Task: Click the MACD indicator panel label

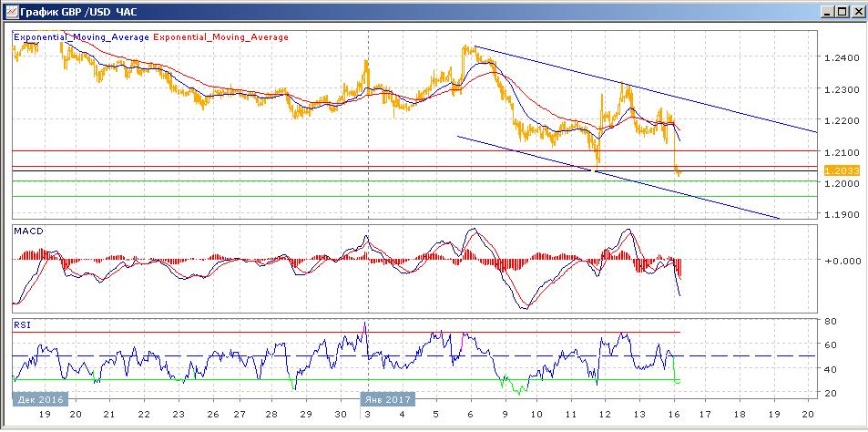Action: [x=27, y=232]
